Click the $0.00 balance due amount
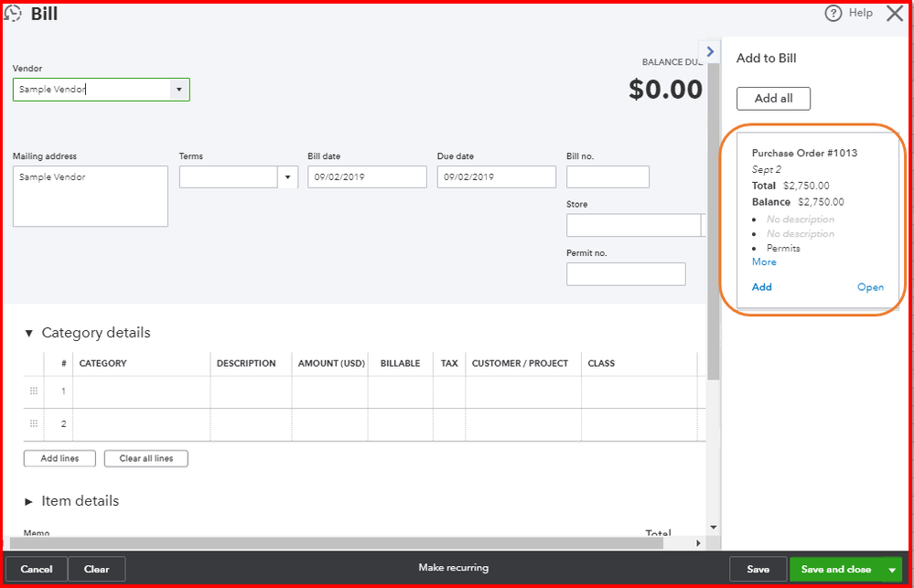The width and height of the screenshot is (914, 588). (x=665, y=90)
